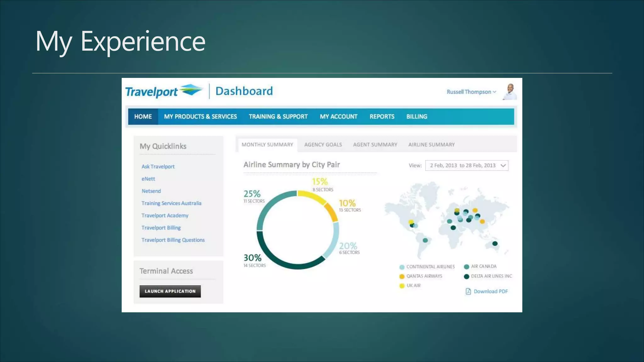Open My Products & Services menu
This screenshot has width=644, height=362.
pos(200,117)
